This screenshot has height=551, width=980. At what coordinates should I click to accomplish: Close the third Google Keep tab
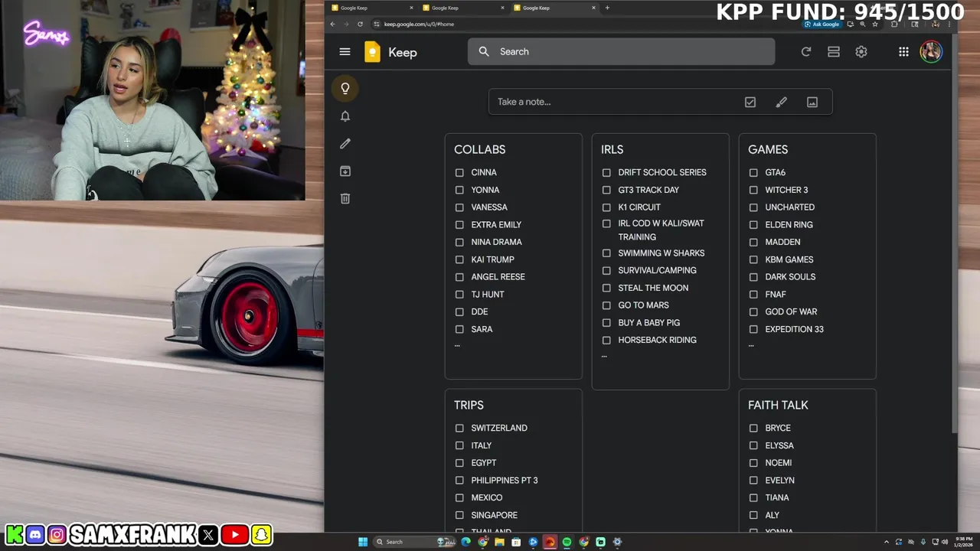pos(593,8)
